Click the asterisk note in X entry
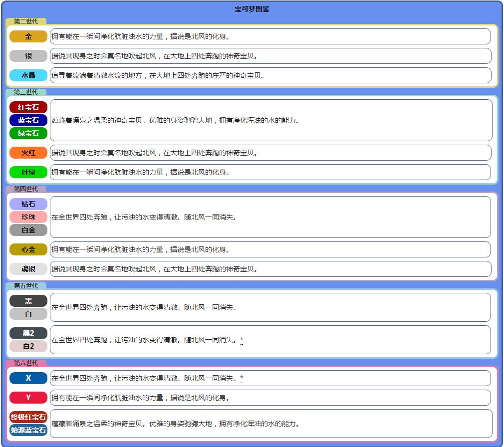Viewport: 504px width, 447px height. 242,378
